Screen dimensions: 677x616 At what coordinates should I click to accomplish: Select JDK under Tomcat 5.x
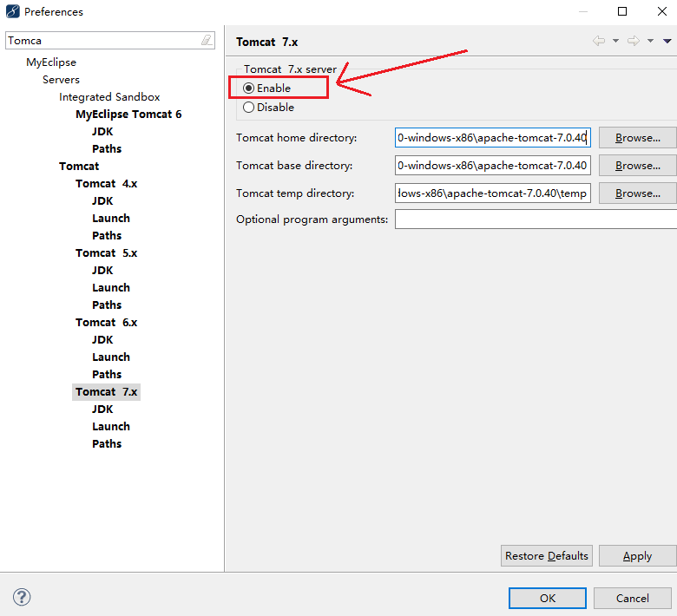click(102, 271)
